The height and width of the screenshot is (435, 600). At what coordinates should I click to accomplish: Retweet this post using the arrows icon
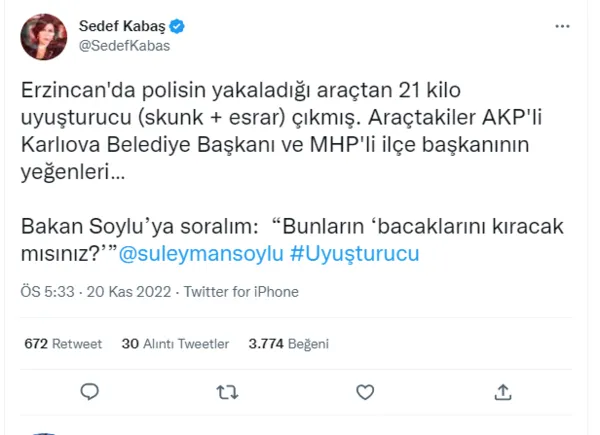click(x=228, y=391)
